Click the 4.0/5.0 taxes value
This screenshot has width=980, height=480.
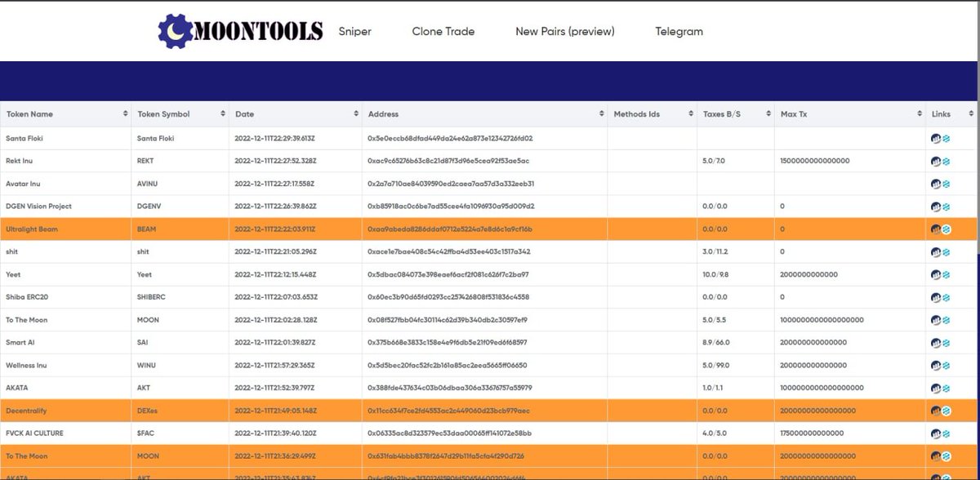[x=714, y=433]
